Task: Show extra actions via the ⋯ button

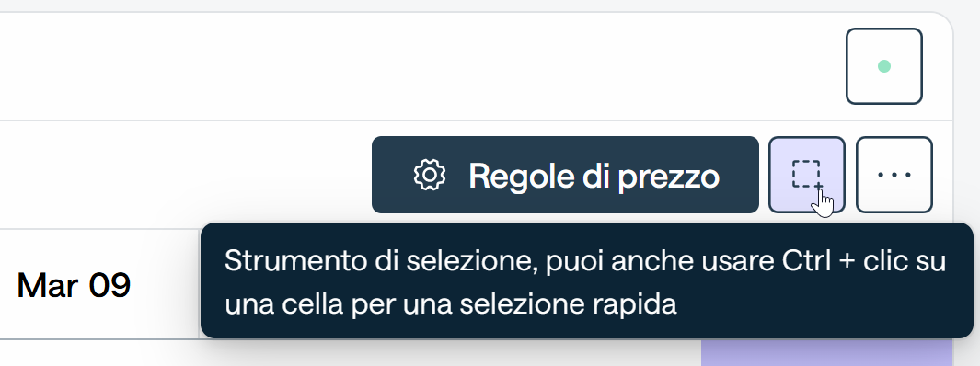Action: (x=894, y=175)
